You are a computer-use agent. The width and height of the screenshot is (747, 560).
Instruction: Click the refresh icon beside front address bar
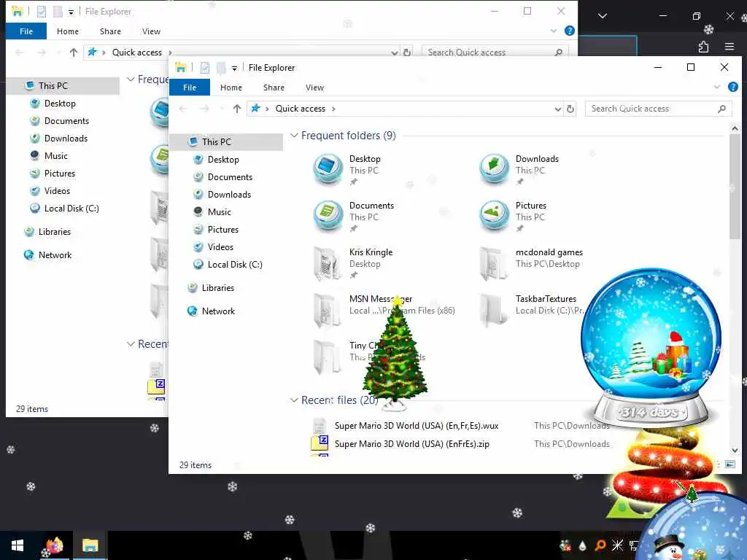(570, 109)
